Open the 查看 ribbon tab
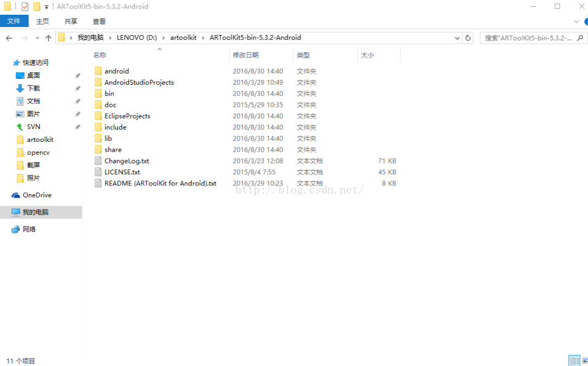Viewport: 588px width, 366px height. click(x=99, y=21)
